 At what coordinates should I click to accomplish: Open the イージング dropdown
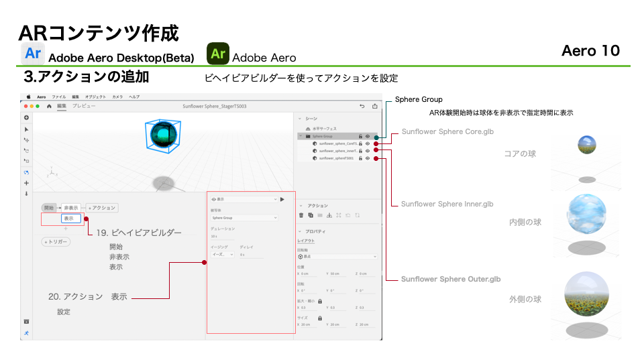point(222,255)
